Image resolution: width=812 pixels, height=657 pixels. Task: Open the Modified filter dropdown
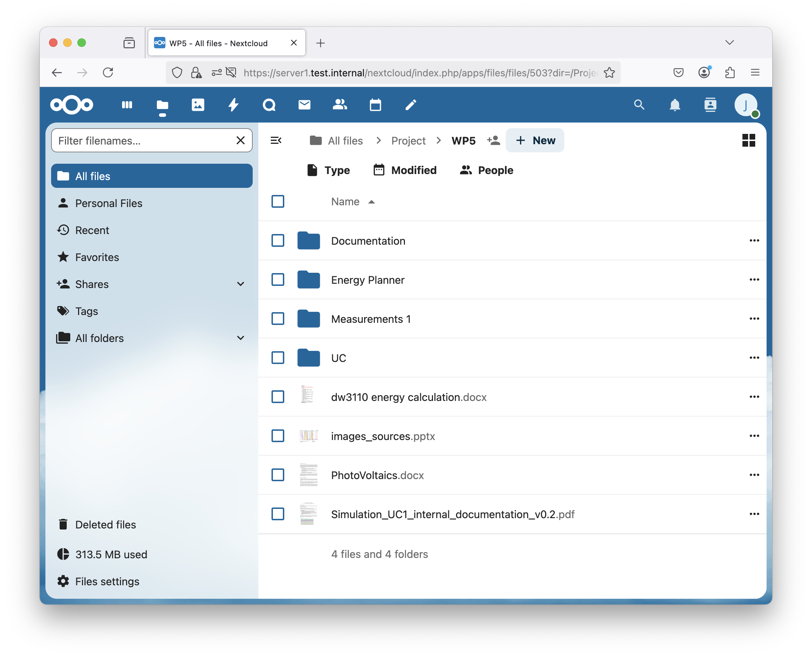[x=405, y=170]
